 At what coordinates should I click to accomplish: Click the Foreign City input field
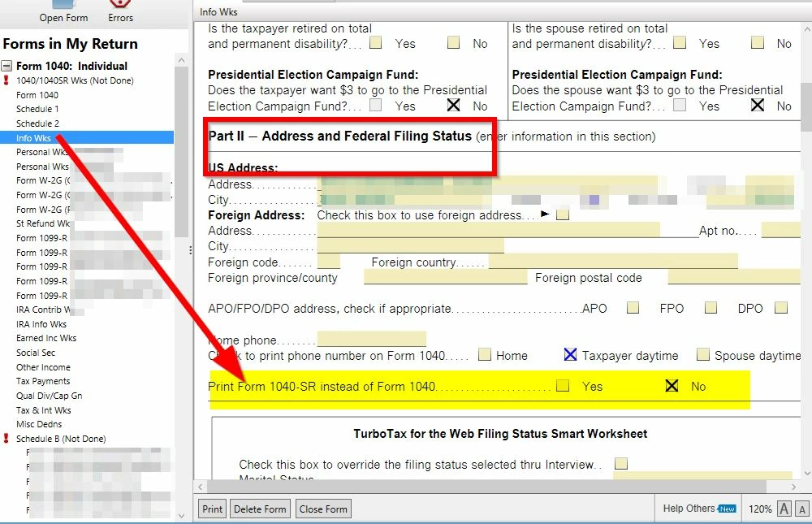[411, 245]
